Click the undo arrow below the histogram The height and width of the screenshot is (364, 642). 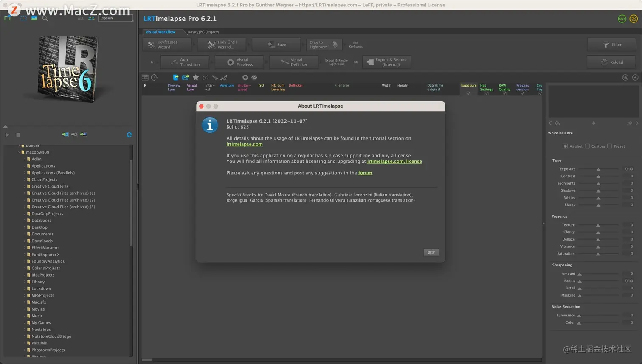pos(558,123)
